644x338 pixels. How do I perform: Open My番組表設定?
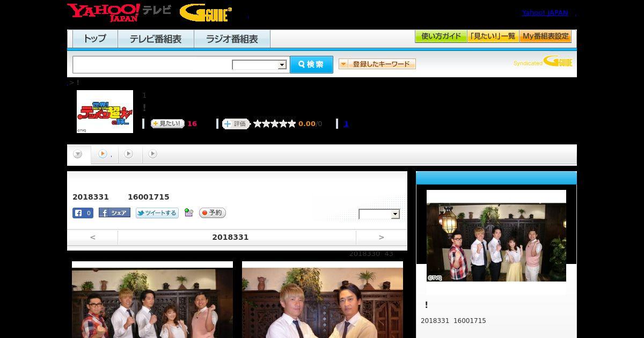[545, 36]
